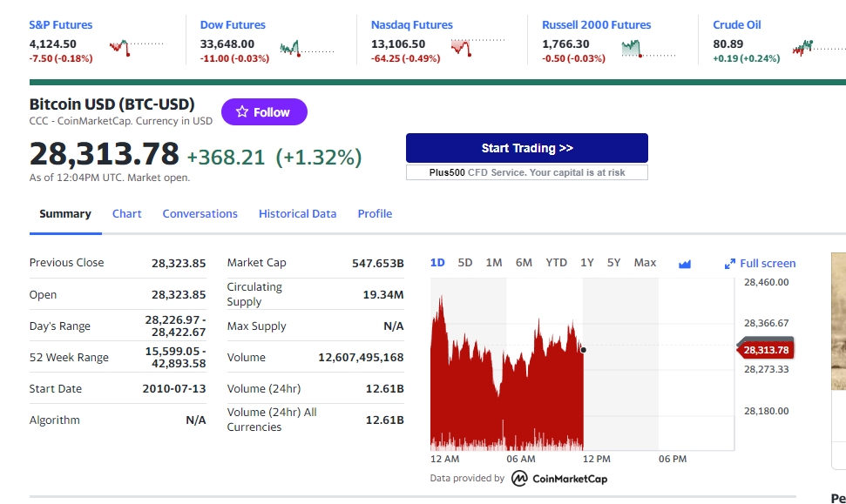Click the Dow Futures mini sparkline chart

click(x=307, y=49)
